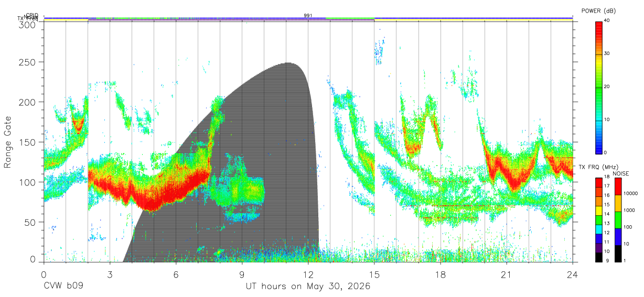Pick the purple 10–11 MHz frequency swatch
644x297 pixels.
click(599, 247)
